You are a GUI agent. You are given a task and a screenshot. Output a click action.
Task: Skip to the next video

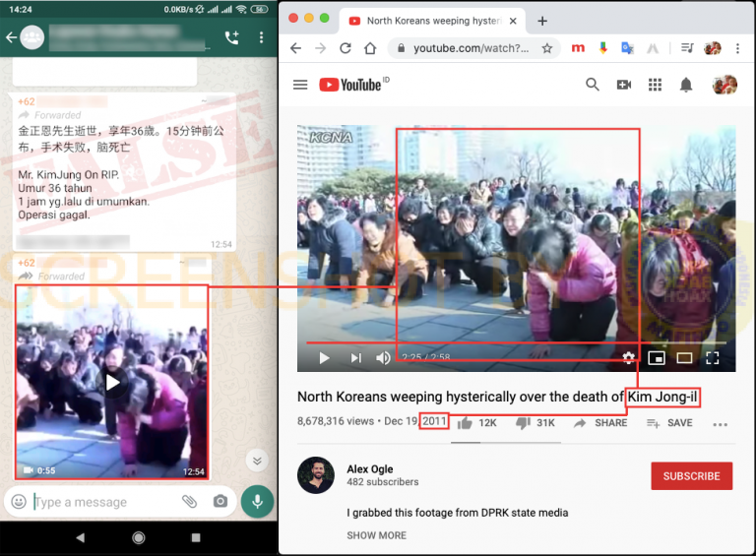pyautogui.click(x=355, y=358)
